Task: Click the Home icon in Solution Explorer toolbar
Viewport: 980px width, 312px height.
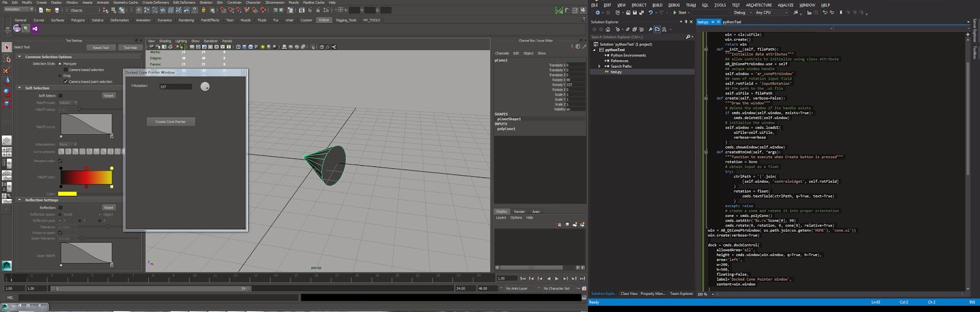Action: [608, 29]
